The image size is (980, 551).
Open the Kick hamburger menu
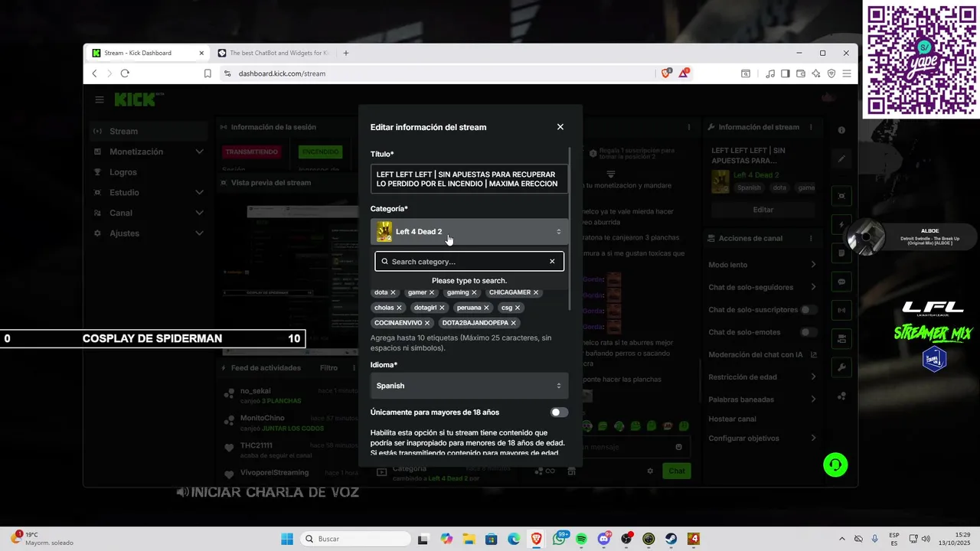pyautogui.click(x=99, y=99)
